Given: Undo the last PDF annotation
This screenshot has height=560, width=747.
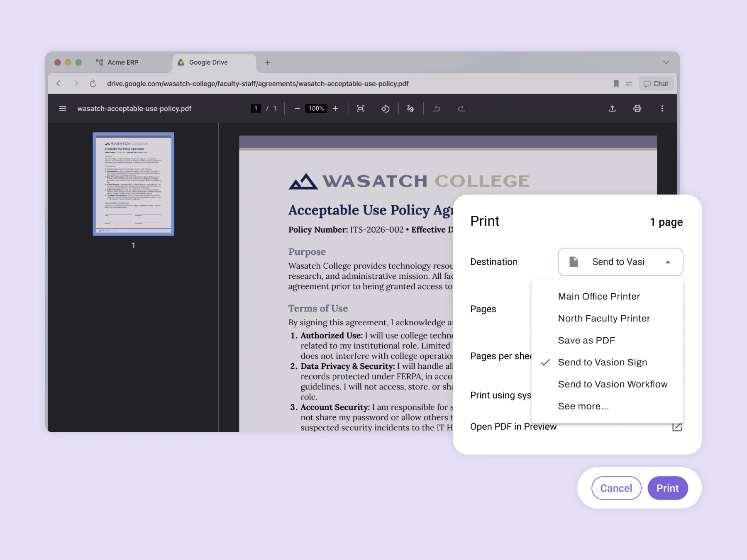Looking at the screenshot, I should [x=437, y=109].
